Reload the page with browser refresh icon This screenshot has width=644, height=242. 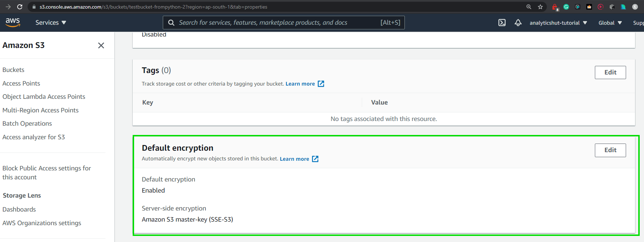(x=20, y=7)
